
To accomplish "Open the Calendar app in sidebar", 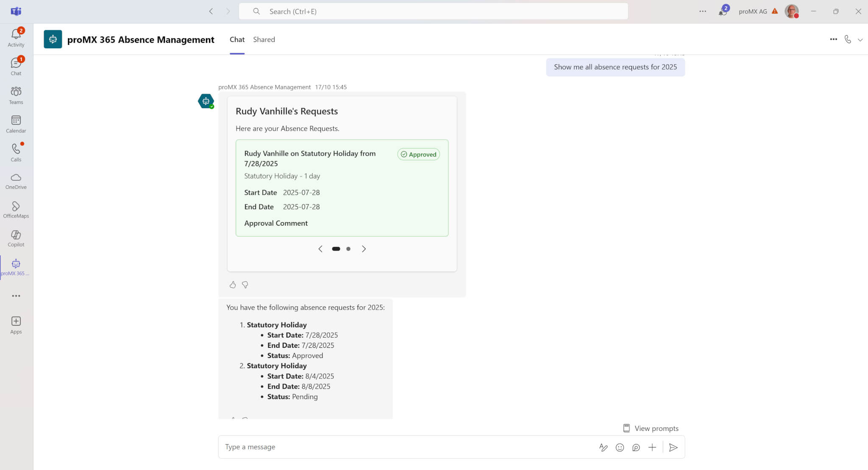I will pyautogui.click(x=16, y=124).
